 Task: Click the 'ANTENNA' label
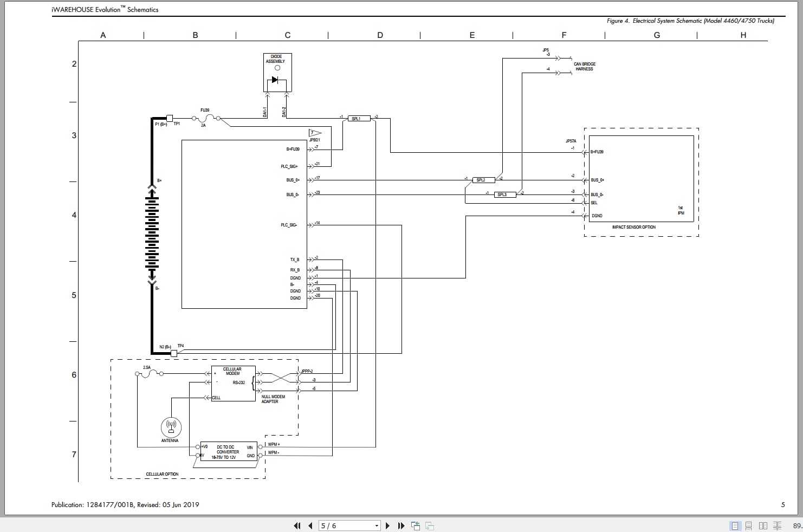point(170,440)
